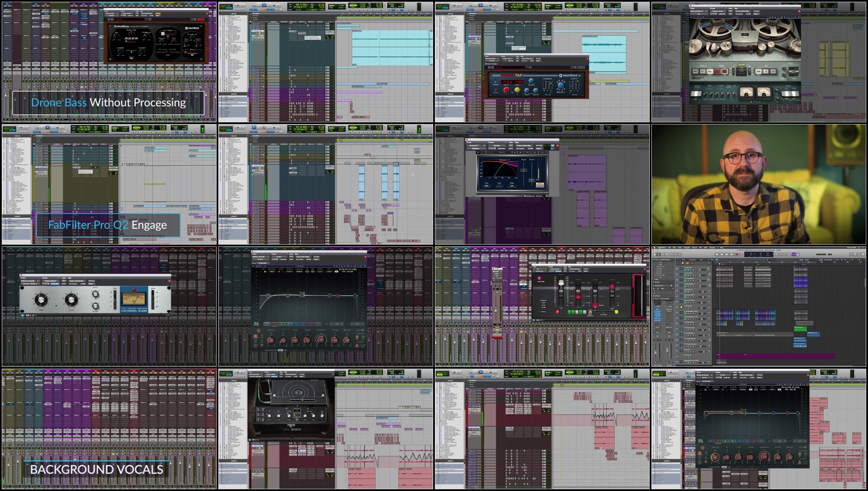This screenshot has width=868, height=491.
Task: Toggle the F6 band power button
Action: point(258,330)
